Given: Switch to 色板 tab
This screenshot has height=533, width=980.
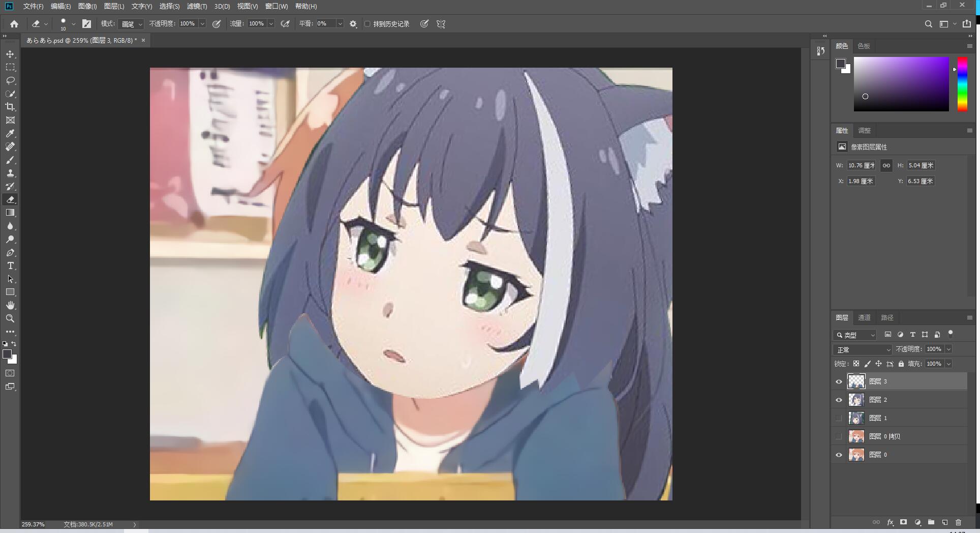Looking at the screenshot, I should [864, 46].
